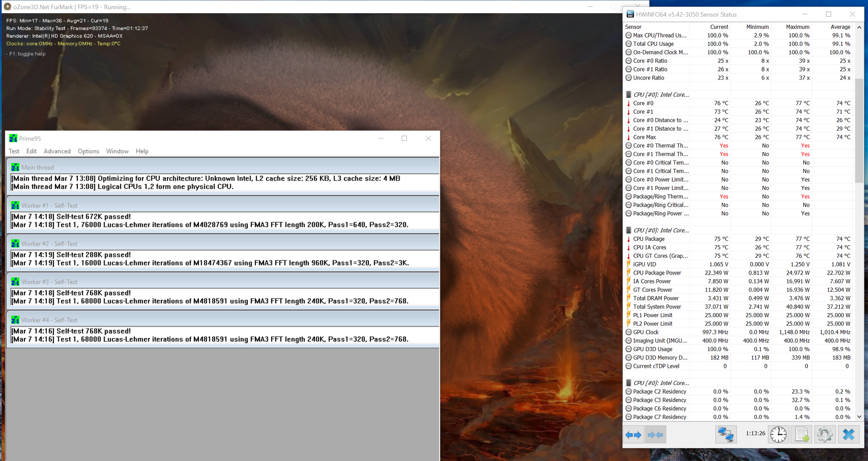This screenshot has height=461, width=868.
Task: Click Prime95 Worker #3 window icon
Action: [x=15, y=282]
